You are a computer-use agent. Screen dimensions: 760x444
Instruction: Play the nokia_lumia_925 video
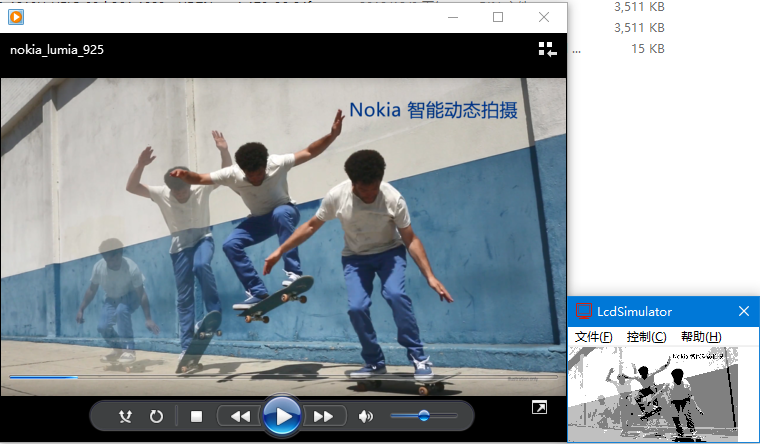tap(282, 416)
